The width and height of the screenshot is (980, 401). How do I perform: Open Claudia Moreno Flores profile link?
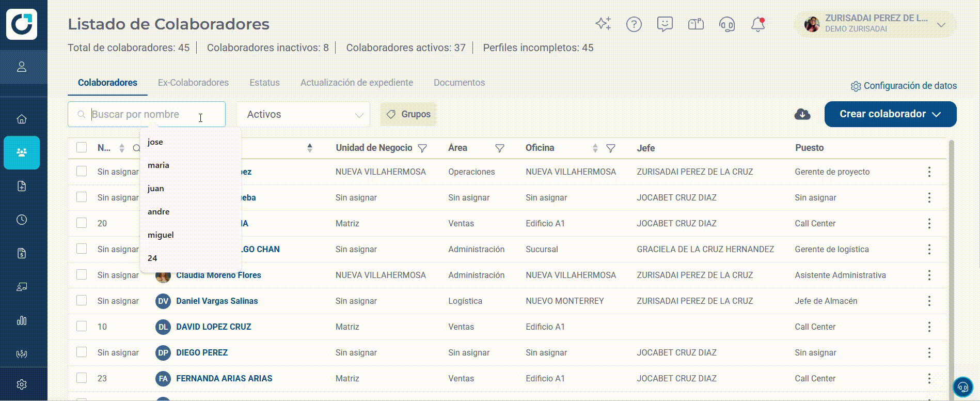coord(218,275)
